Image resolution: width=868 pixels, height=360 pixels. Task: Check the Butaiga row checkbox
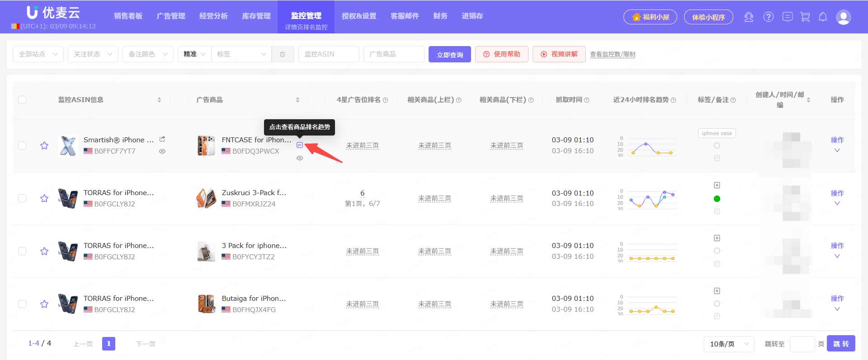click(x=22, y=304)
